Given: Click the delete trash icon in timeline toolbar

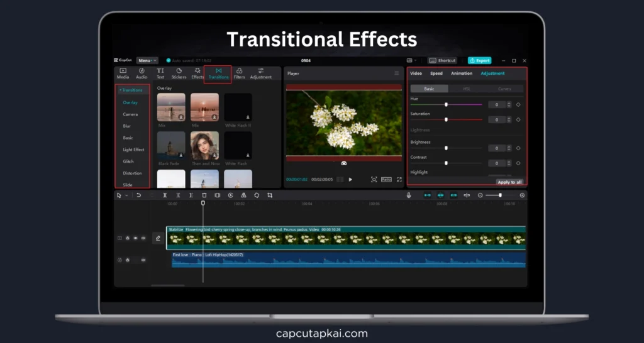Looking at the screenshot, I should click(204, 195).
